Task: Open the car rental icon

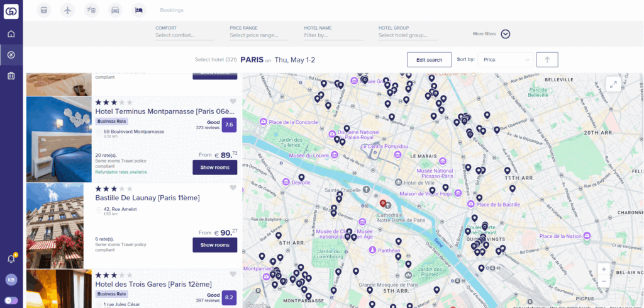Action: (x=115, y=9)
